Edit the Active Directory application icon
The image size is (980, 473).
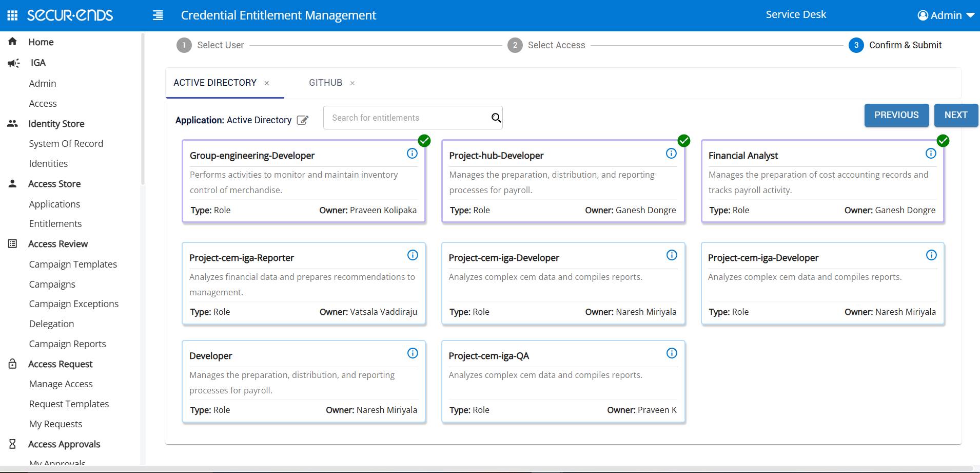click(x=303, y=120)
